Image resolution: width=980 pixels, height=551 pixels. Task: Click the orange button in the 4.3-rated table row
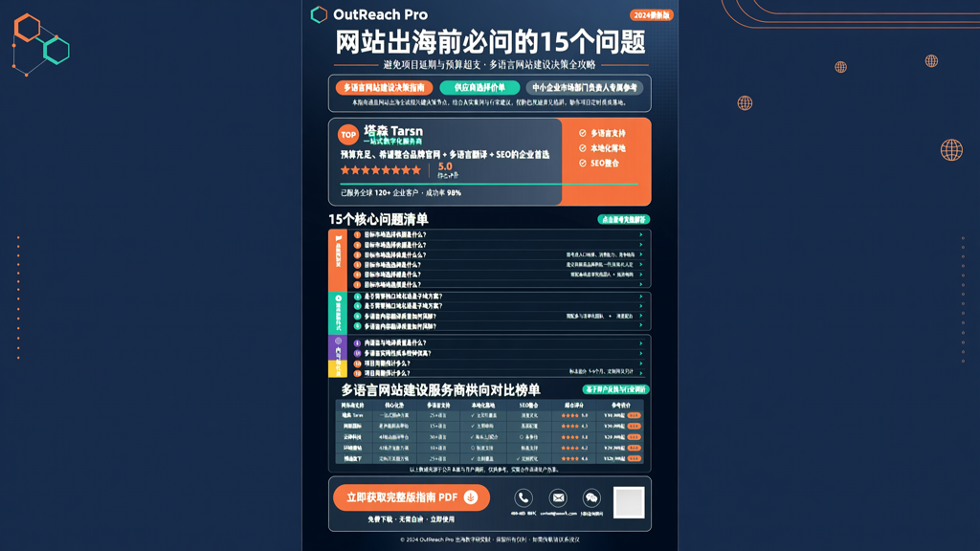pos(634,426)
